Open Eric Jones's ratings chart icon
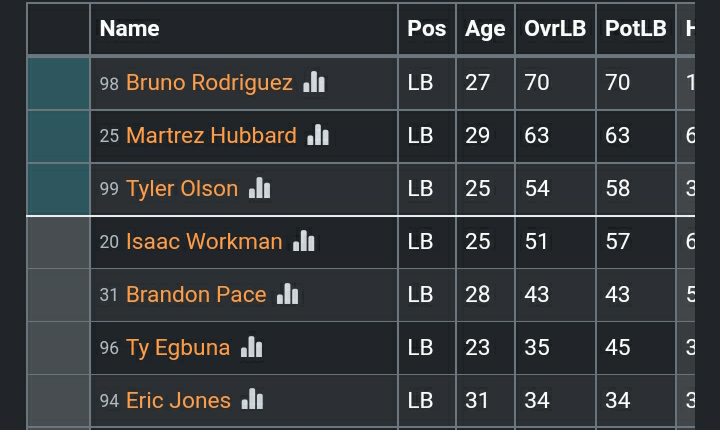The image size is (720, 430). coord(252,400)
